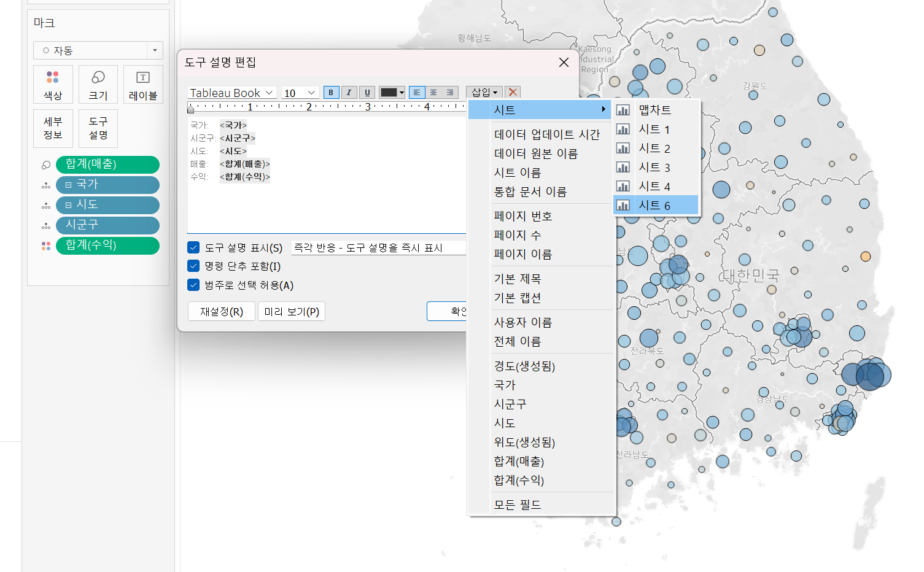
Task: Close the 도구 설명 편집 dialog
Action: coord(564,63)
